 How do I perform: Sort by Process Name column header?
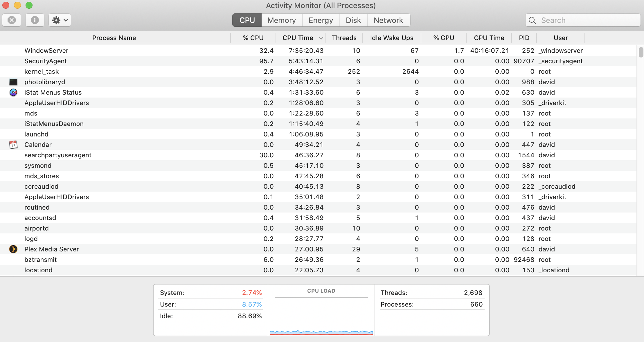click(114, 38)
